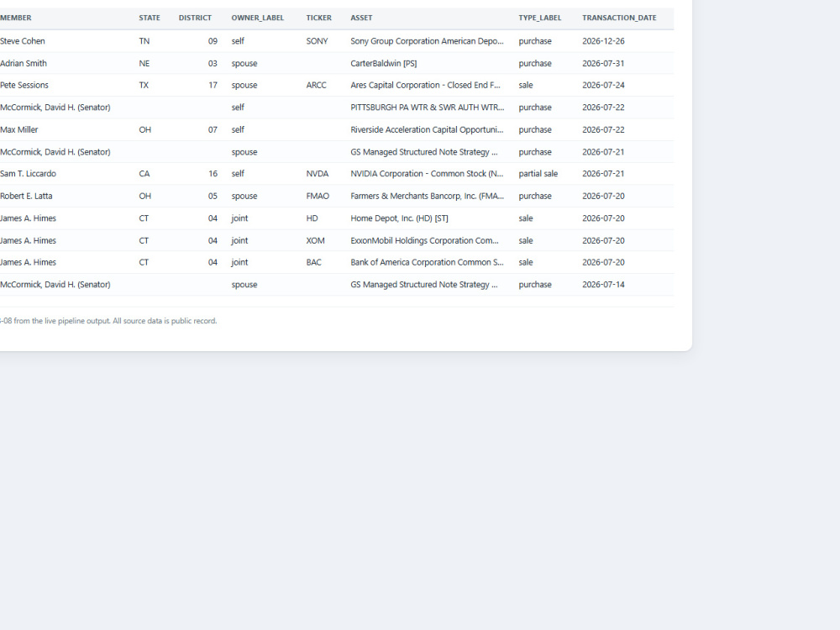
Task: Select the Pete Sessions member cell
Action: click(x=24, y=85)
